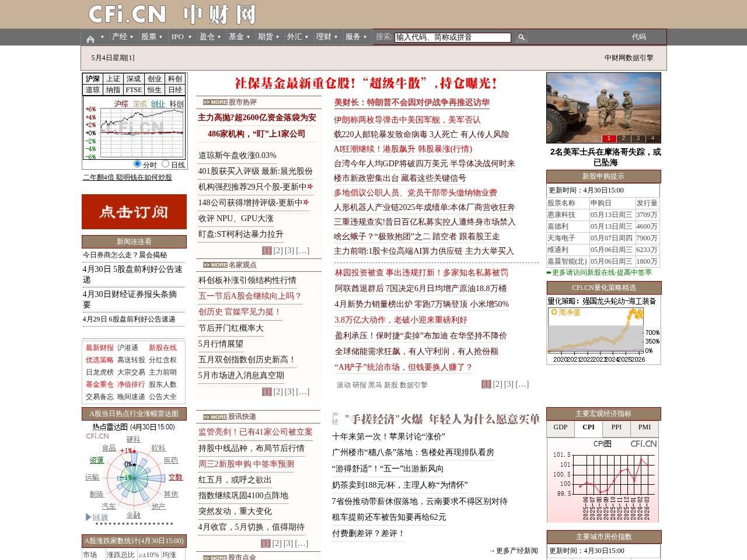Click the magnifier search button
The height and width of the screenshot is (560, 747).
coord(521,37)
